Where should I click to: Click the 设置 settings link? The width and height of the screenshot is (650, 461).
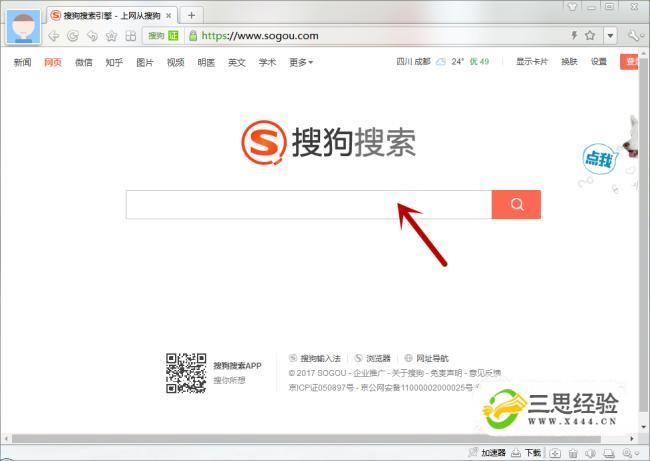click(x=598, y=62)
